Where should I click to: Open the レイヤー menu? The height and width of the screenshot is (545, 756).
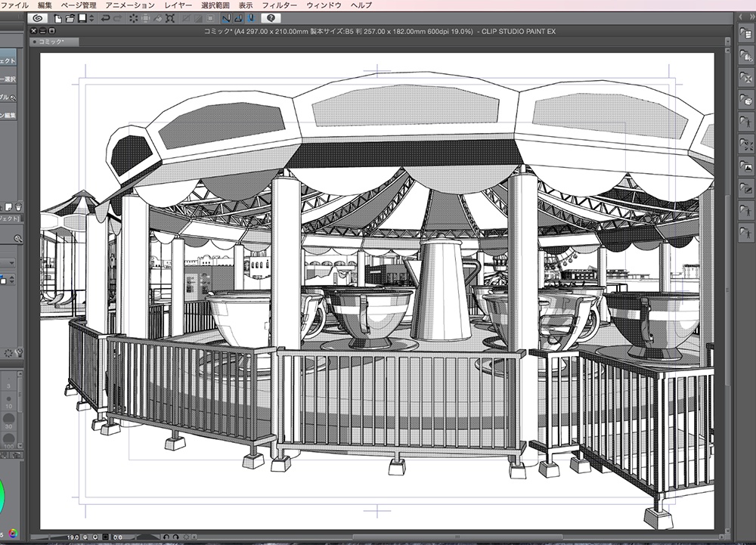click(178, 5)
